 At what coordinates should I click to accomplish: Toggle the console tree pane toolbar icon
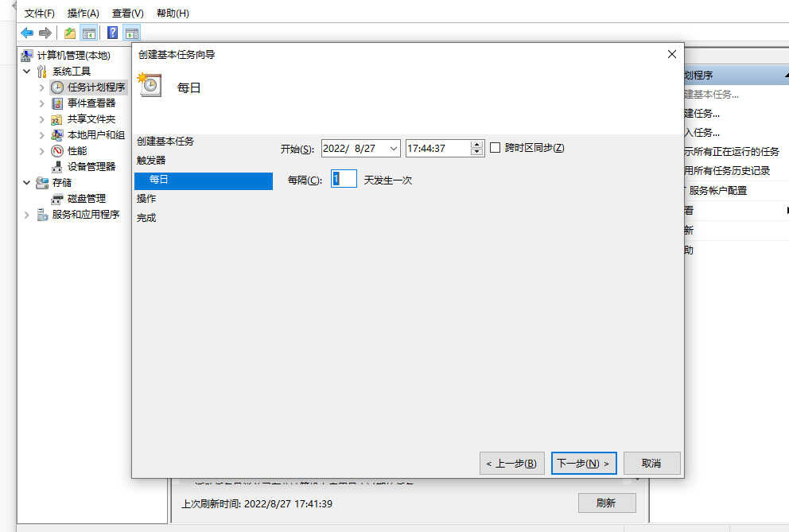pos(89,33)
